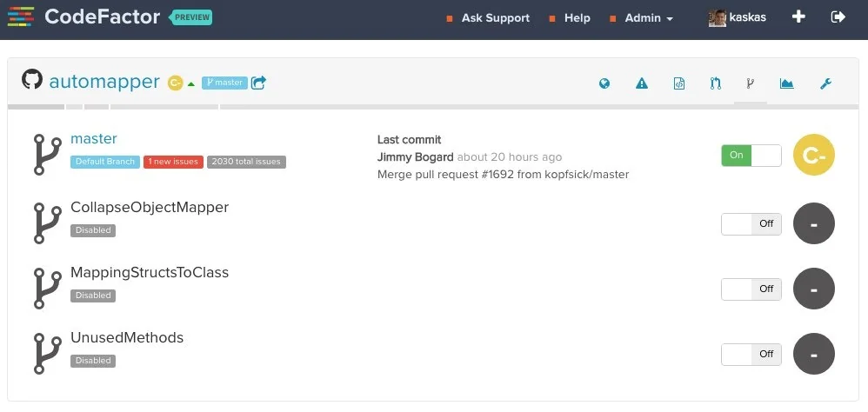This screenshot has width=868, height=412.
Task: Open the automapper repository link
Action: (104, 82)
